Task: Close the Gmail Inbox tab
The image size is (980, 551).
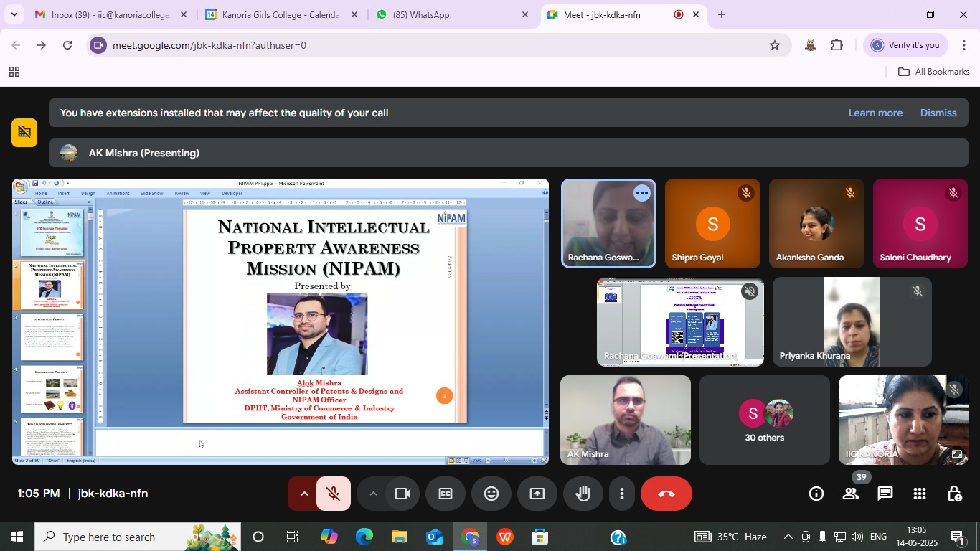Action: click(x=183, y=14)
